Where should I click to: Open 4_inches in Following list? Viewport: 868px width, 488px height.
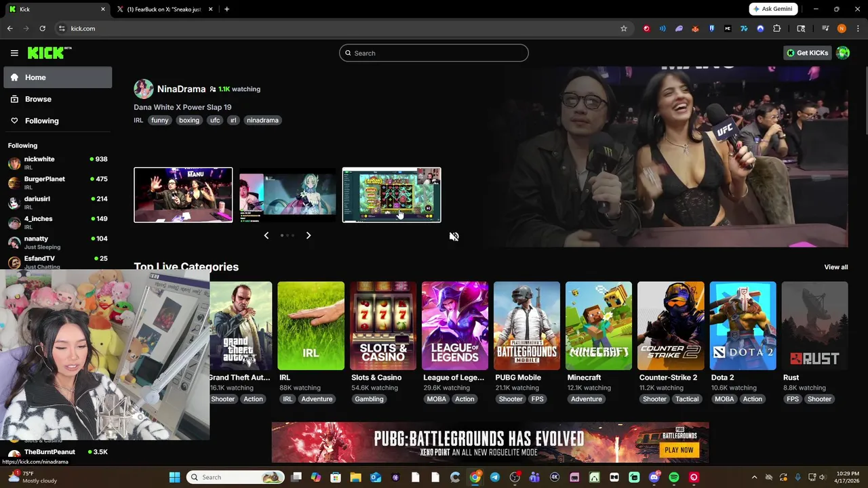pos(58,222)
